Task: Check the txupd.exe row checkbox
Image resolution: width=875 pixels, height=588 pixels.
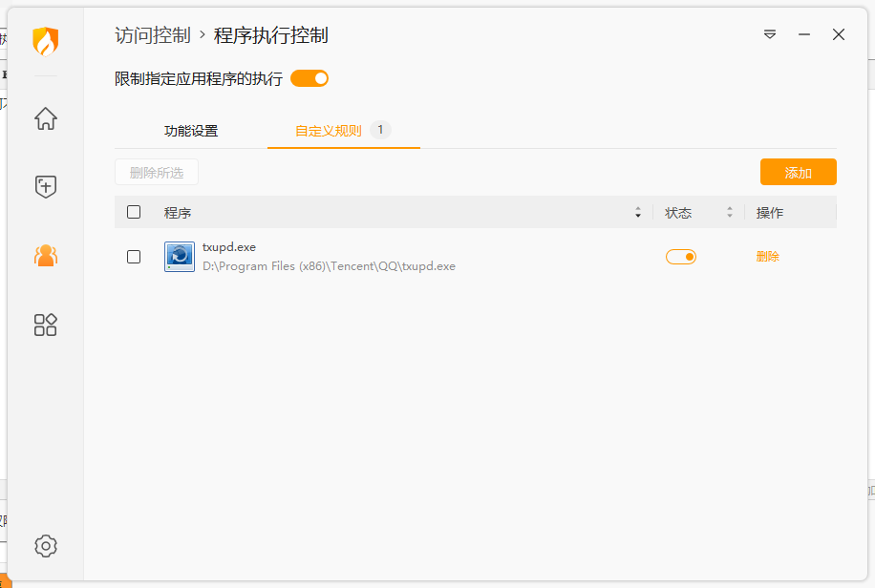Action: [x=134, y=256]
